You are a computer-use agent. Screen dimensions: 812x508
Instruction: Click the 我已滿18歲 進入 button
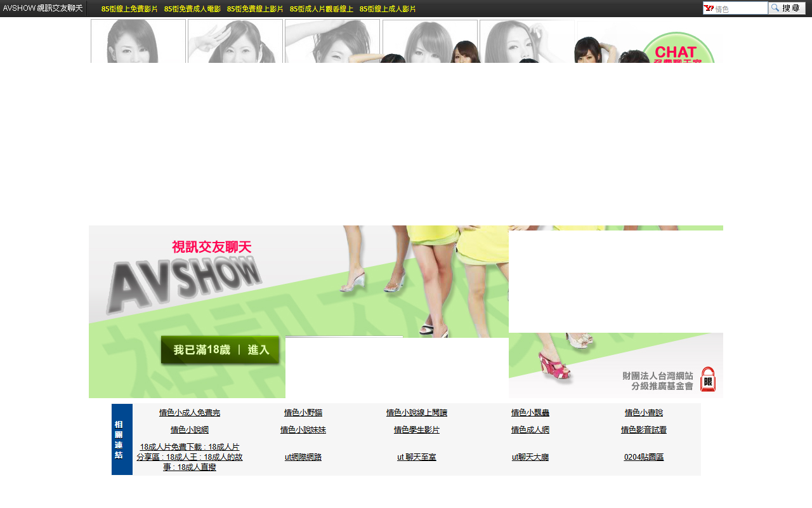[220, 350]
